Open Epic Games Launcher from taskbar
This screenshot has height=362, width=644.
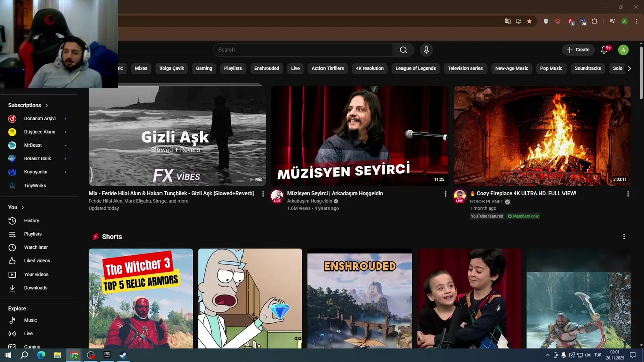click(107, 355)
